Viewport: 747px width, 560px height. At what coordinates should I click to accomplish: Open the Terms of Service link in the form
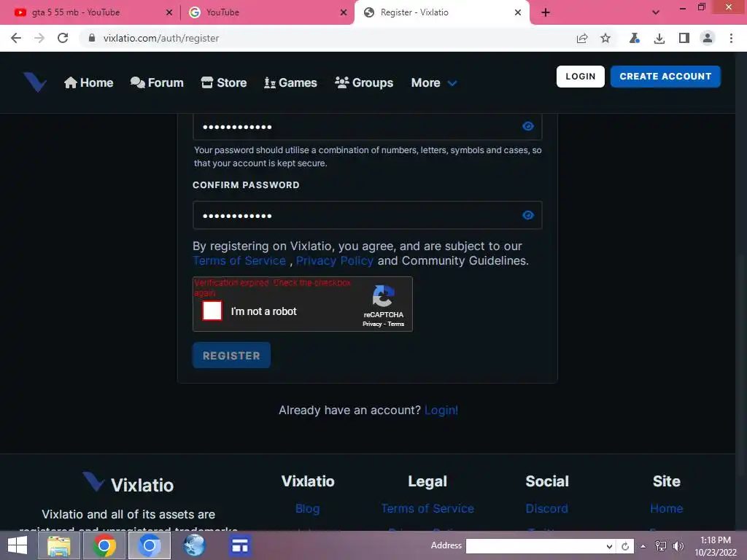point(239,261)
